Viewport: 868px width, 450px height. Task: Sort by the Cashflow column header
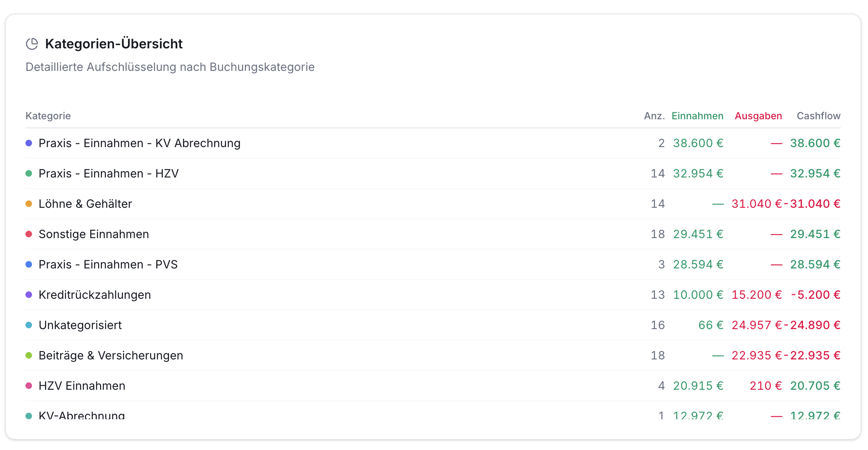click(x=818, y=116)
